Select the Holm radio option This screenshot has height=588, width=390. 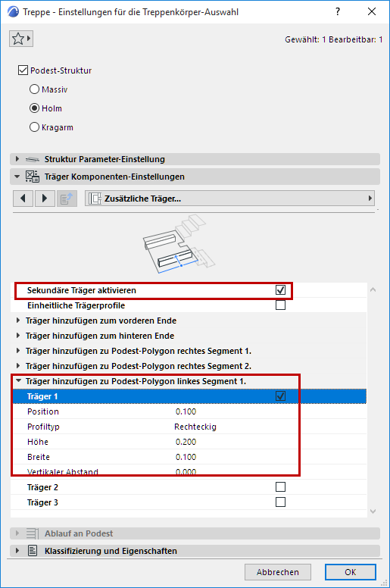(34, 108)
